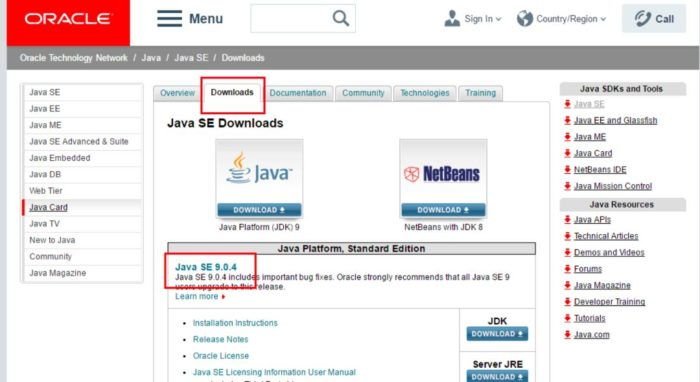Expand Learn more red arrow

[223, 297]
